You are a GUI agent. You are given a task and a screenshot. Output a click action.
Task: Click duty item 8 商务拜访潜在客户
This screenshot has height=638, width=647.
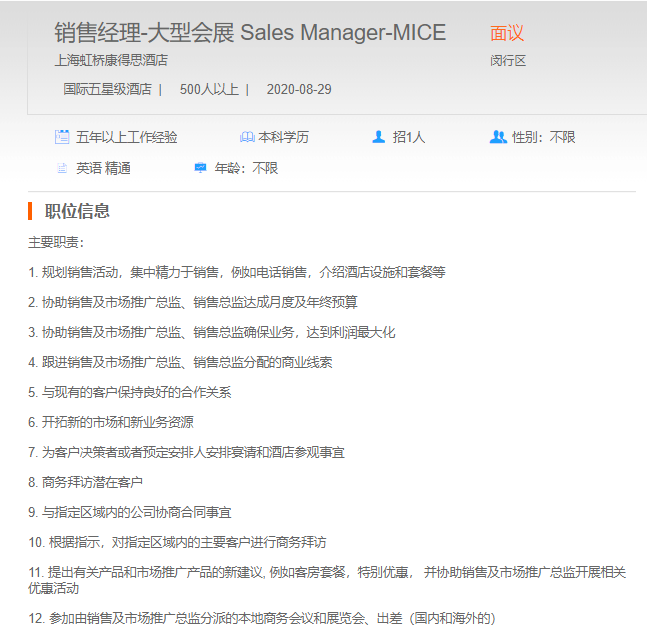point(85,482)
